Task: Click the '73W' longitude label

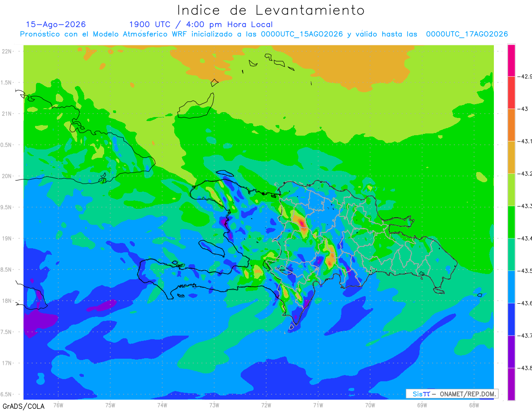Action: (214, 404)
